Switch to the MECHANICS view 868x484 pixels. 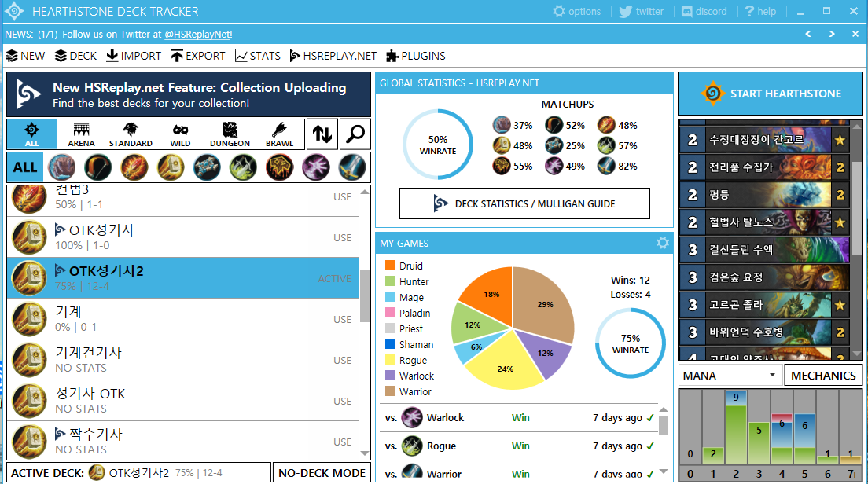[x=823, y=376]
